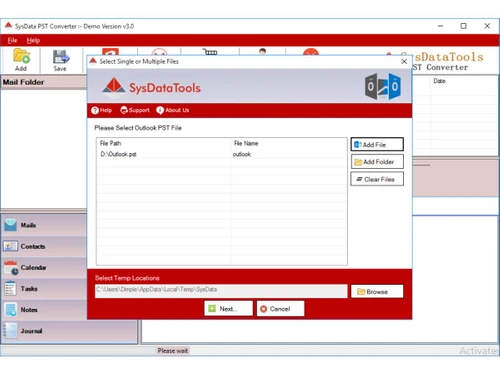Click the Next button
The height and width of the screenshot is (375, 500).
pos(228,309)
